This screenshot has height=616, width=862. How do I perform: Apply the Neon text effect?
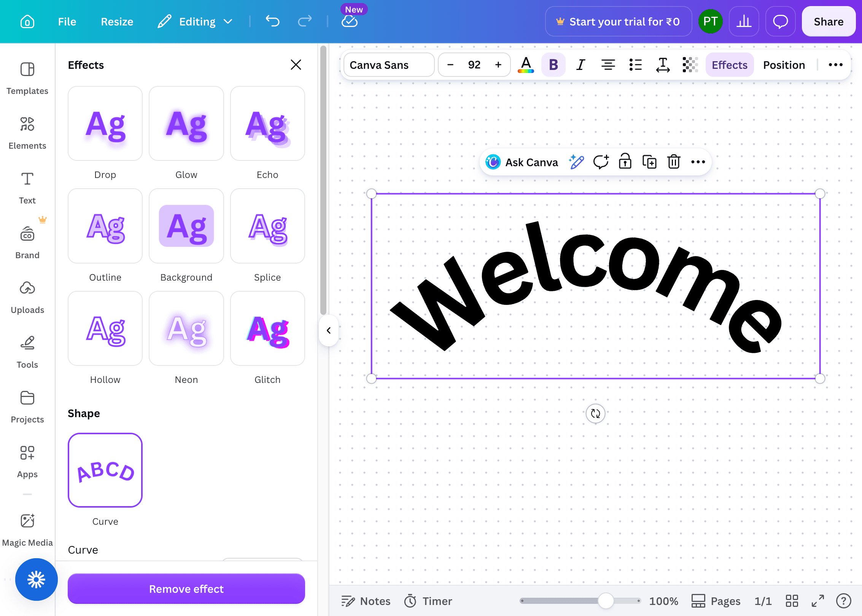[x=186, y=329]
